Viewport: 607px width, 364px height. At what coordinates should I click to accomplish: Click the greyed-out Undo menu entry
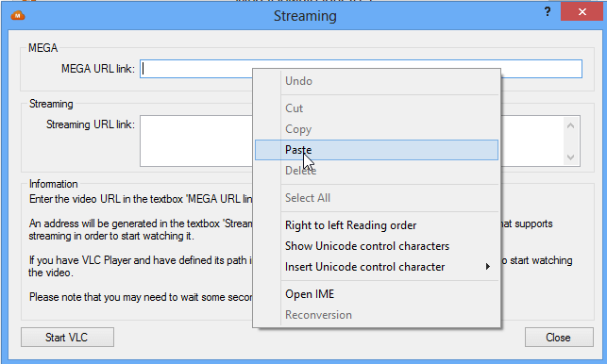coord(377,81)
